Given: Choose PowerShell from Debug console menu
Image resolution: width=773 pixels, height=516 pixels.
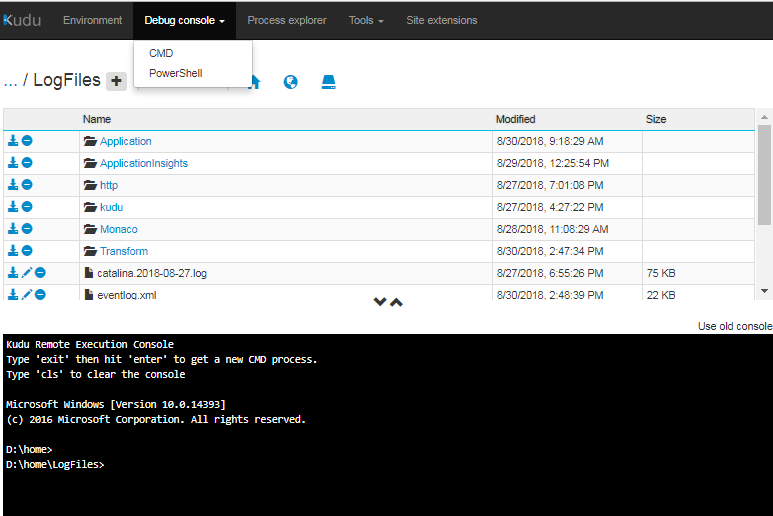Looking at the screenshot, I should click(175, 73).
